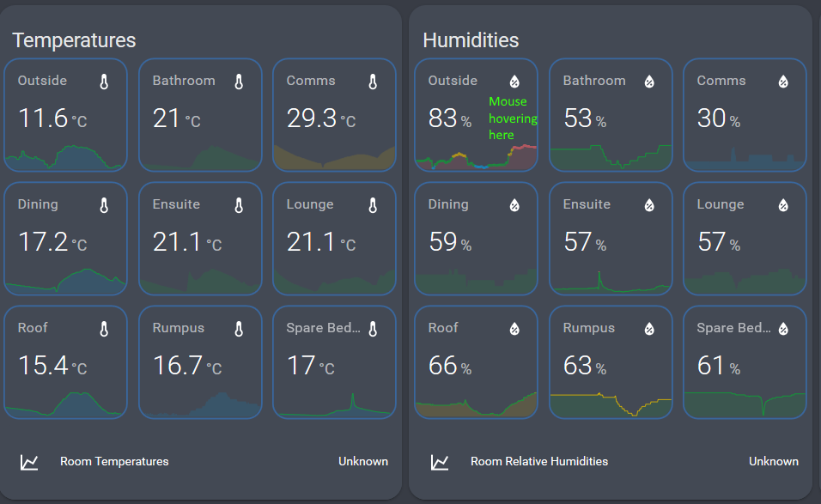Click the Spare Bed temperature thermometer icon
This screenshot has height=504, width=821.
coord(373,329)
